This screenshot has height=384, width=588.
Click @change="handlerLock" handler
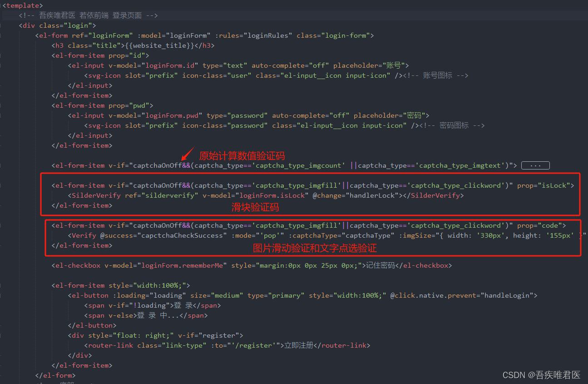pyautogui.click(x=354, y=195)
